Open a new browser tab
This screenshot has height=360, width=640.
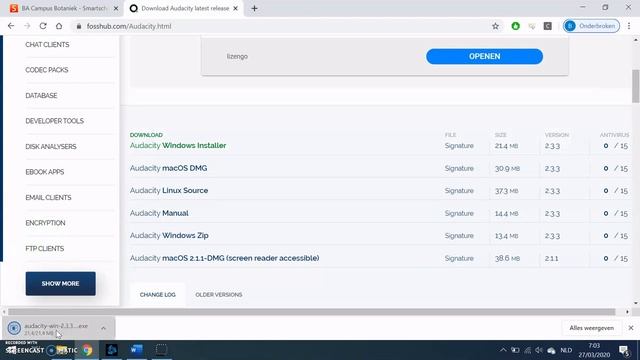pos(254,8)
